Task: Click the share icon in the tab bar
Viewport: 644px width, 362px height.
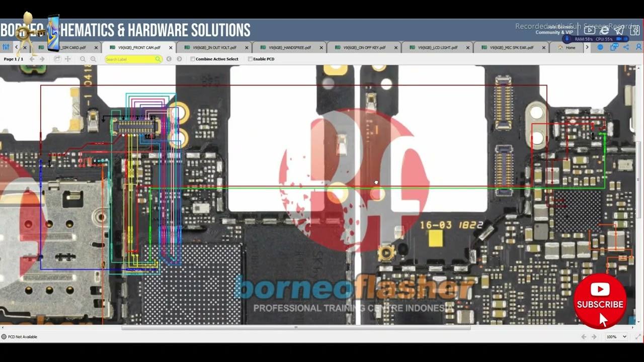Action: (626, 47)
